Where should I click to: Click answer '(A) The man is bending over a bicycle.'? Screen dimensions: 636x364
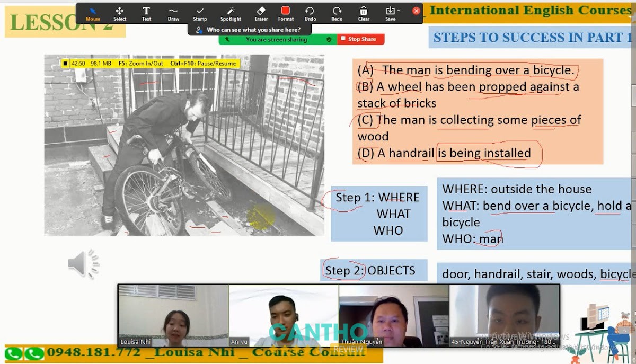coord(466,70)
